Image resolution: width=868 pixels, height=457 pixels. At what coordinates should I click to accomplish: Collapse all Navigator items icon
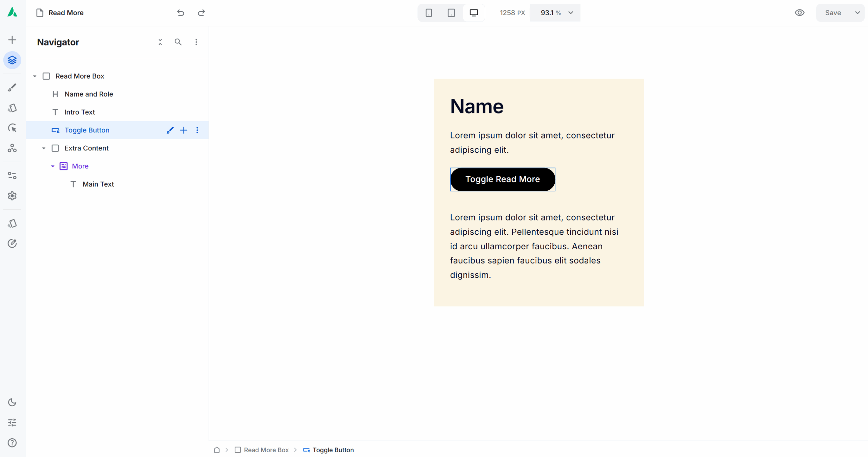coord(160,42)
